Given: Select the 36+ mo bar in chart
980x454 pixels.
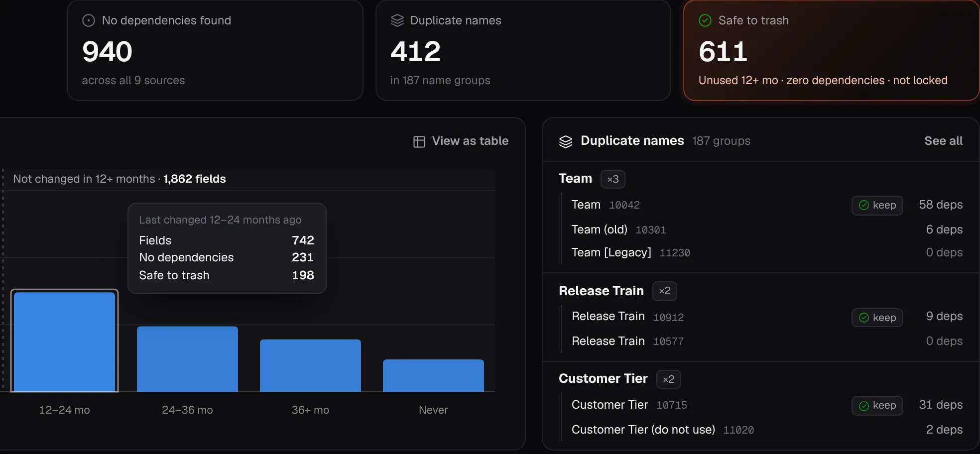Looking at the screenshot, I should (310, 365).
